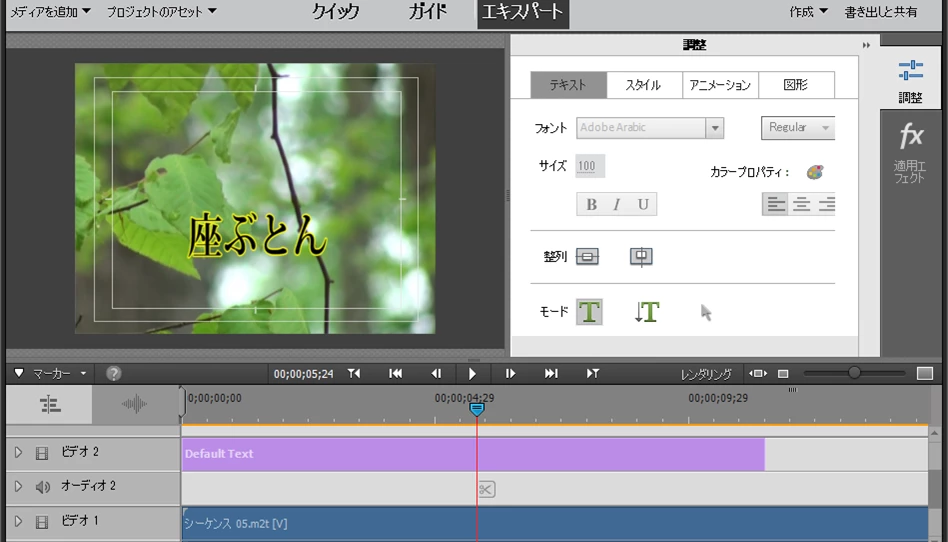Click the Video 2 track film icon
The image size is (948, 542).
42,453
